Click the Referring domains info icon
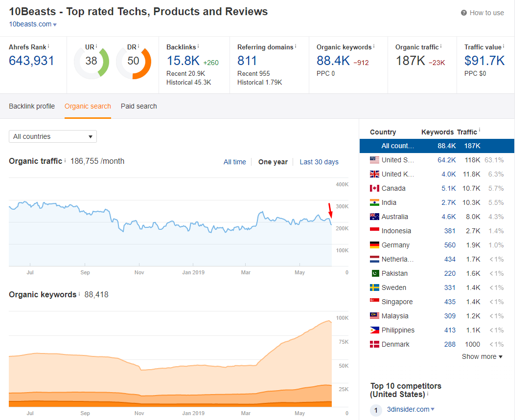 tap(296, 46)
